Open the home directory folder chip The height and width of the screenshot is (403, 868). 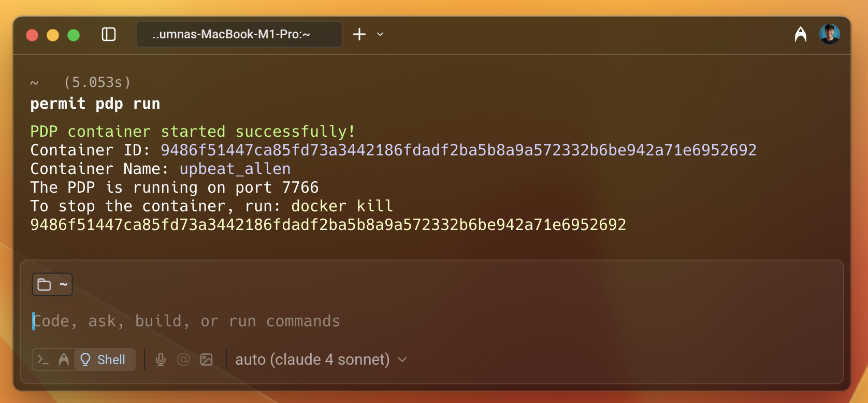click(x=52, y=284)
